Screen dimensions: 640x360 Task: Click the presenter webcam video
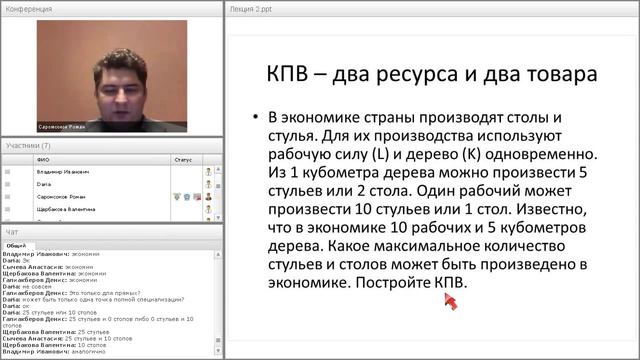(x=112, y=76)
